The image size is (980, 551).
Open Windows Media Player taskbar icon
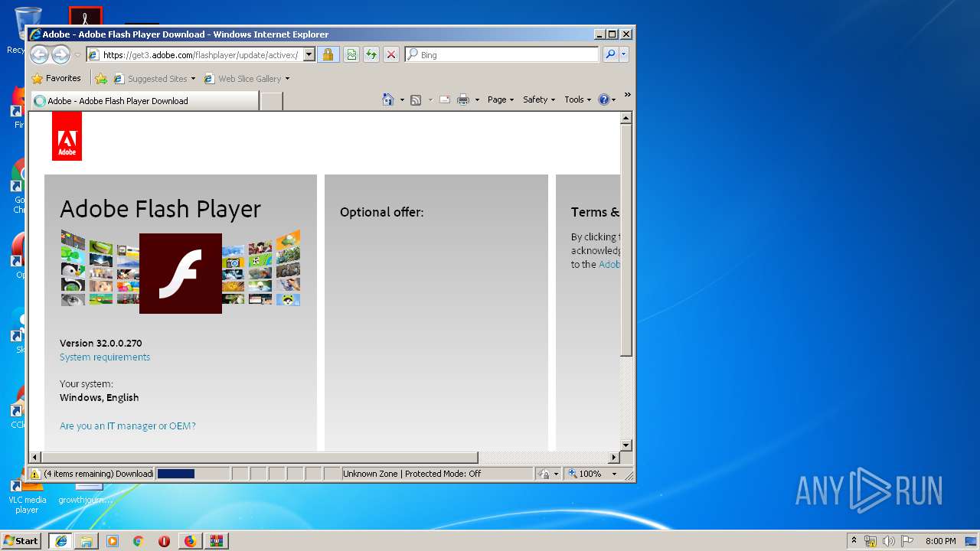click(113, 541)
